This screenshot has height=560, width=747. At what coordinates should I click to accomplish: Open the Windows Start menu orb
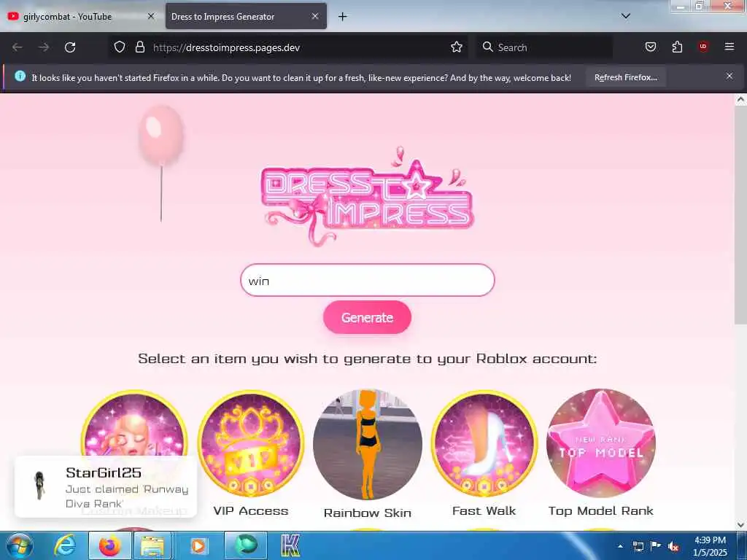20,545
